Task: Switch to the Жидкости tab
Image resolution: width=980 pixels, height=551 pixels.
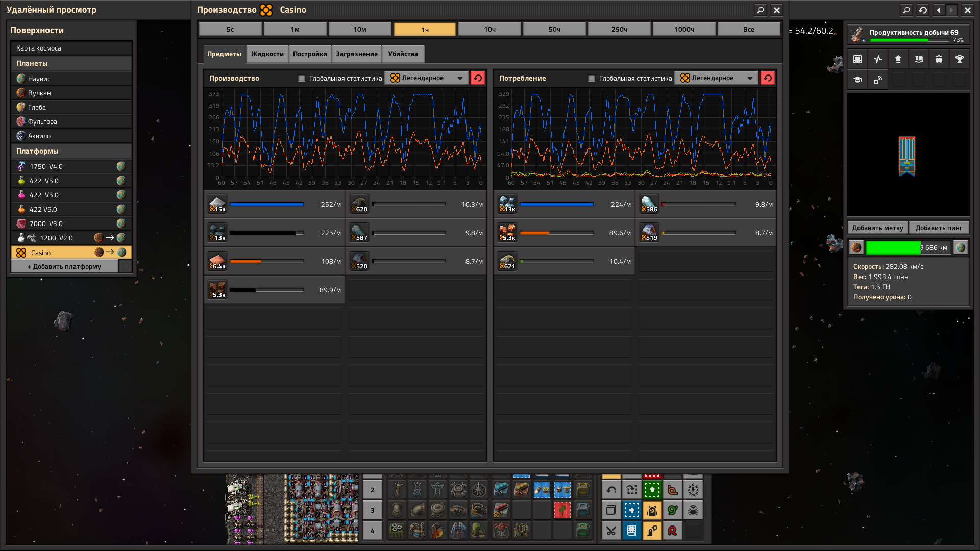Action: pyautogui.click(x=267, y=54)
